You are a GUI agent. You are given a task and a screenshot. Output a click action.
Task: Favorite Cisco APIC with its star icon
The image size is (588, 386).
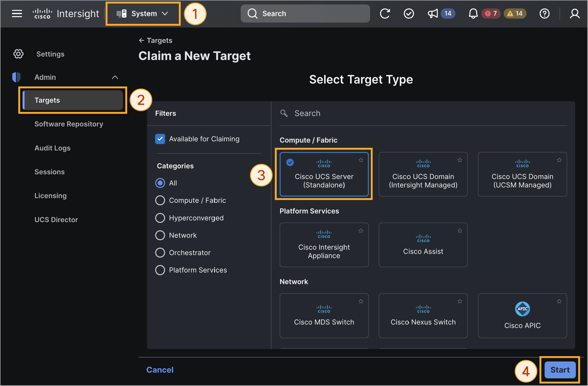pyautogui.click(x=559, y=301)
